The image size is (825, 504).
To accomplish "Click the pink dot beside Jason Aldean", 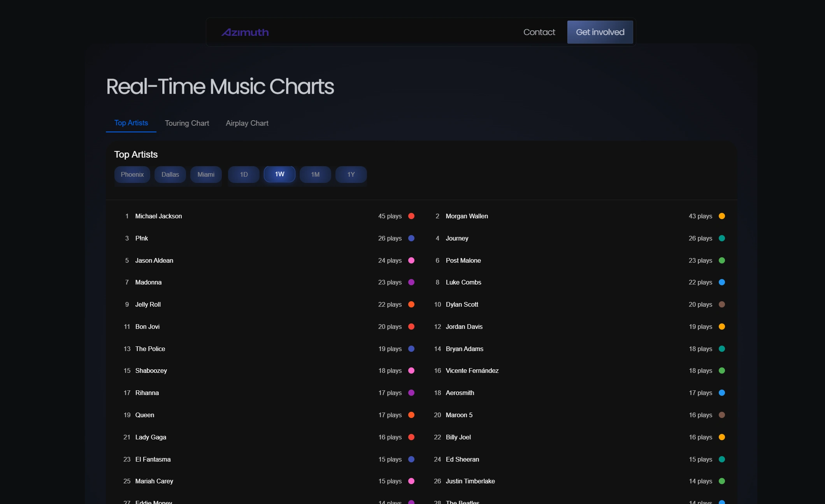I will pyautogui.click(x=411, y=260).
